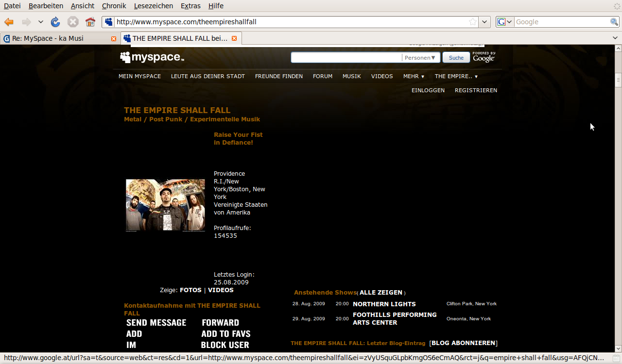Open FOOTHILLS PERFORMING ARTS CENTER show
Image resolution: width=622 pixels, height=364 pixels.
(395, 318)
